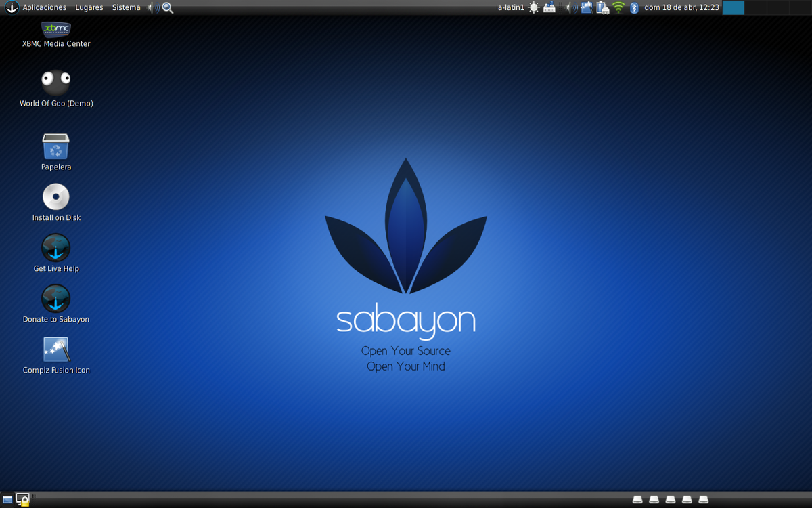Open the Aplicaciones menu
Image resolution: width=812 pixels, height=508 pixels.
(45, 7)
